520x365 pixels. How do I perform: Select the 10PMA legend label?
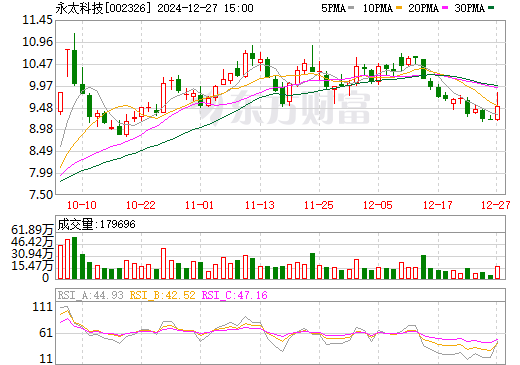[378, 8]
